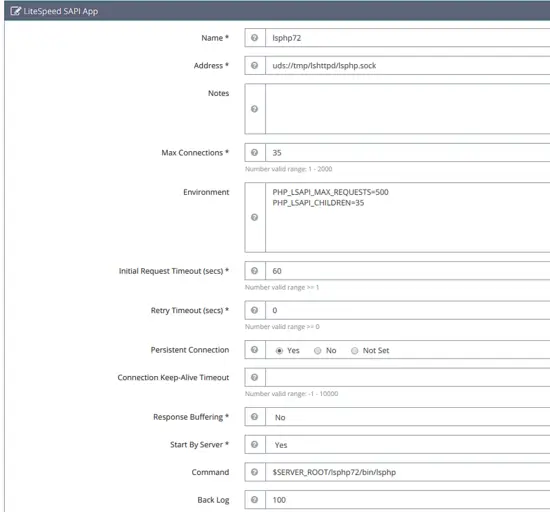Open help icon for Connection Keep-Alive Timeout
550x512 pixels.
[x=255, y=377]
